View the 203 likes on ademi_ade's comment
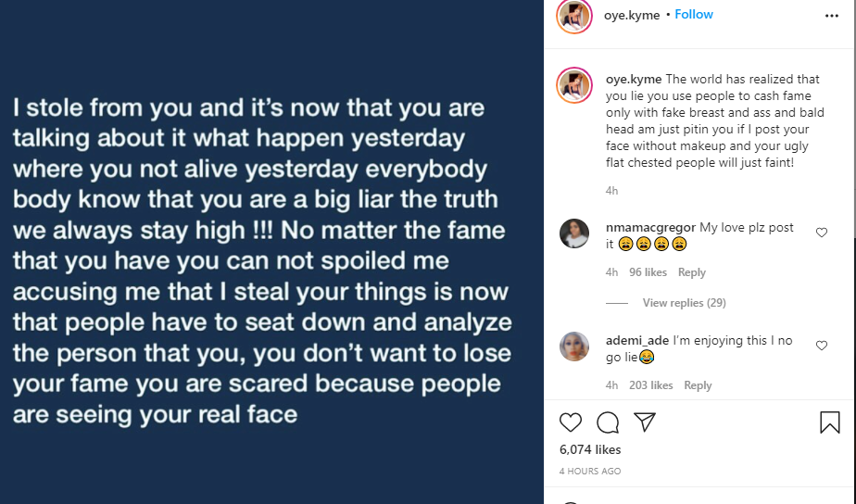The image size is (856, 504). [x=650, y=385]
